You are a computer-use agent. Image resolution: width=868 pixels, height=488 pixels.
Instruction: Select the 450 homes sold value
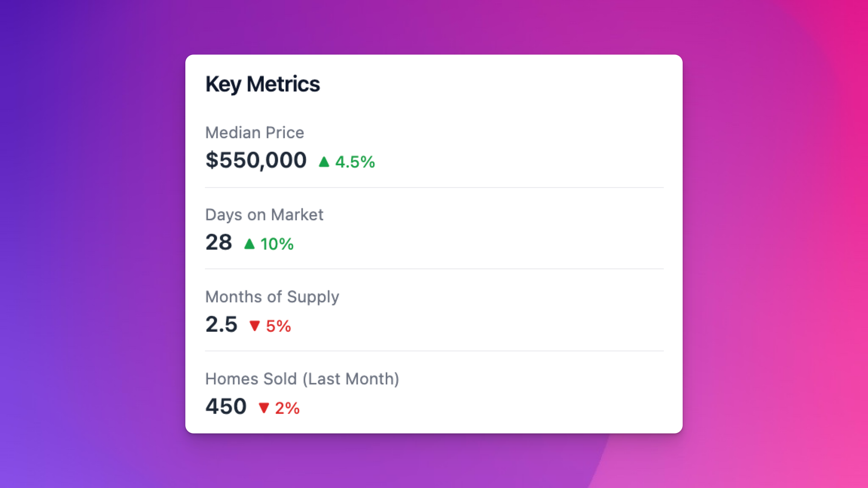click(226, 406)
